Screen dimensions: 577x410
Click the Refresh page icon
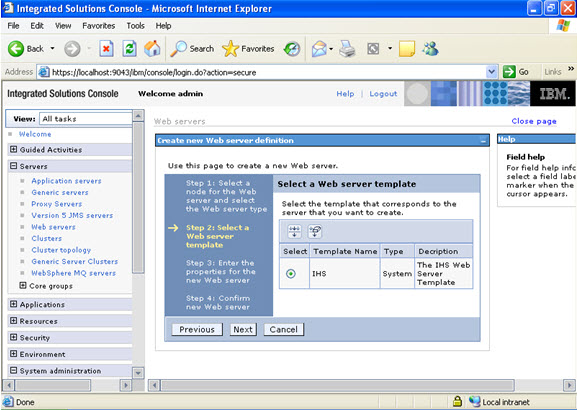[129, 49]
